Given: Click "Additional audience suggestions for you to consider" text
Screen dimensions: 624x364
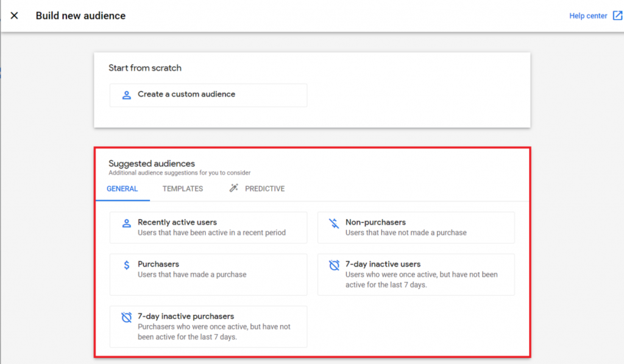Looking at the screenshot, I should click(180, 173).
